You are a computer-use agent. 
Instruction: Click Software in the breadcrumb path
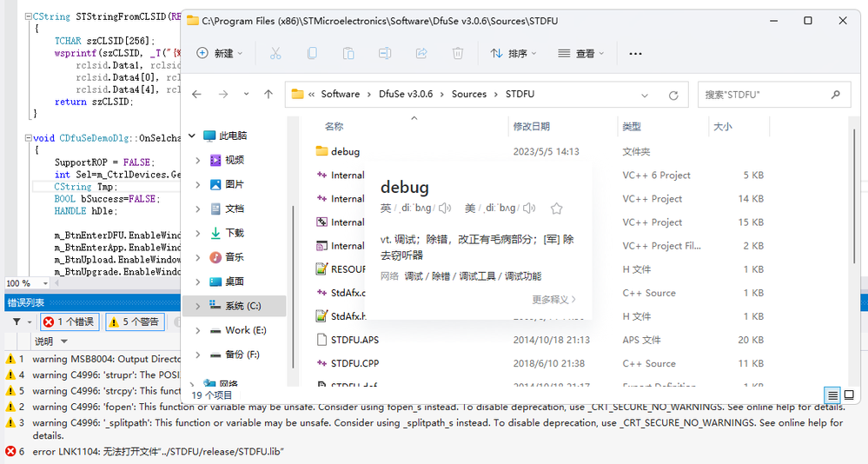pos(340,94)
